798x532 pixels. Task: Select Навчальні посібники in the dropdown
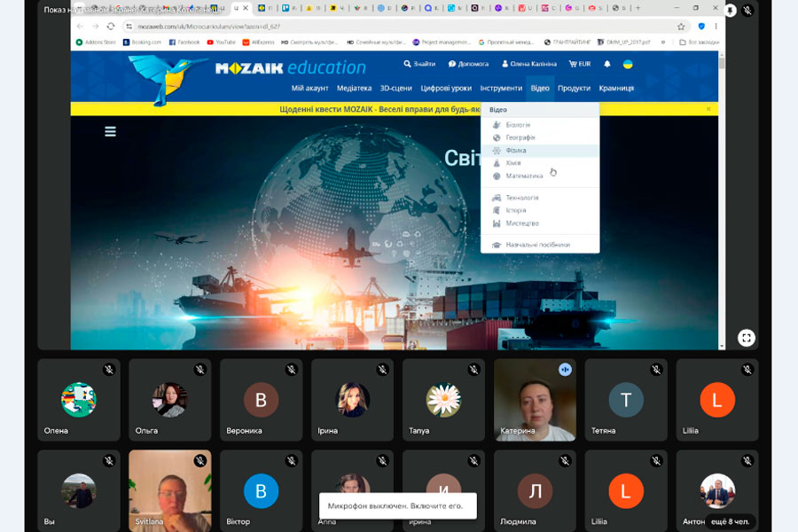pos(540,245)
